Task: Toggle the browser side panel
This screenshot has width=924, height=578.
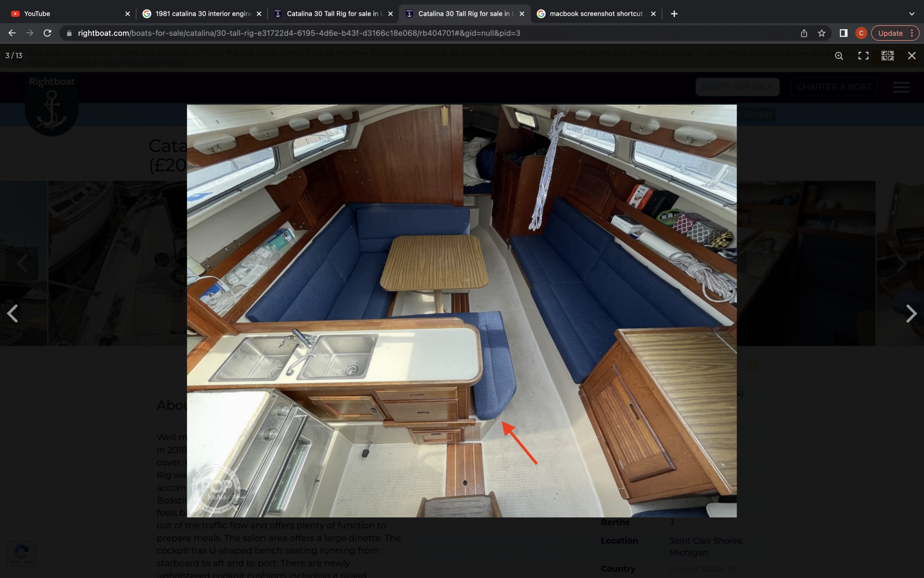Action: [843, 33]
